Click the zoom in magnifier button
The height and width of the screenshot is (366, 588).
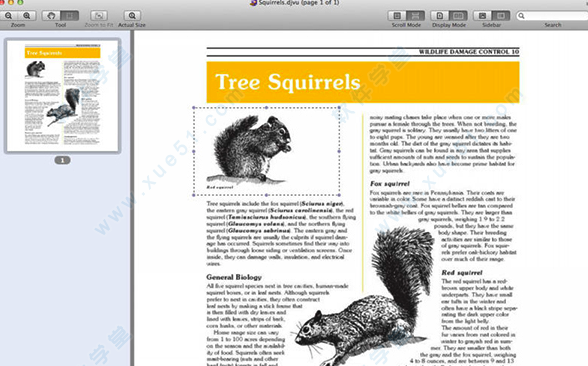27,15
